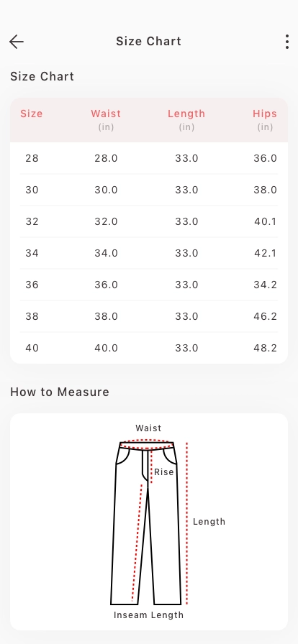
Task: Tap hips value 34.2 in row 36
Action: (265, 285)
